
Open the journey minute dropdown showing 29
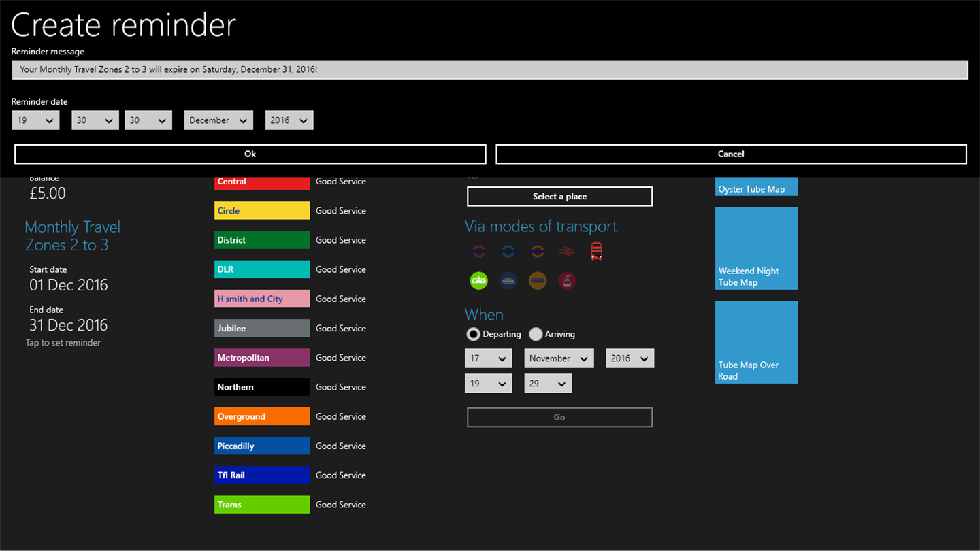tap(548, 384)
